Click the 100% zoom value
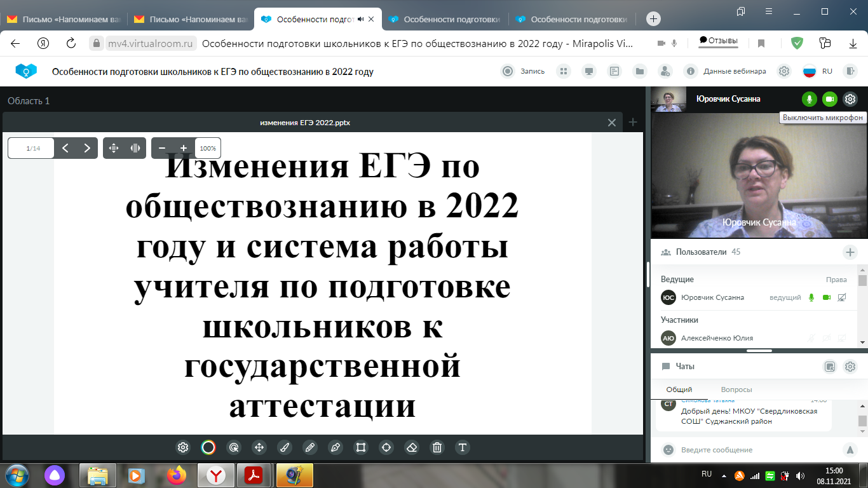868x488 pixels. 208,148
